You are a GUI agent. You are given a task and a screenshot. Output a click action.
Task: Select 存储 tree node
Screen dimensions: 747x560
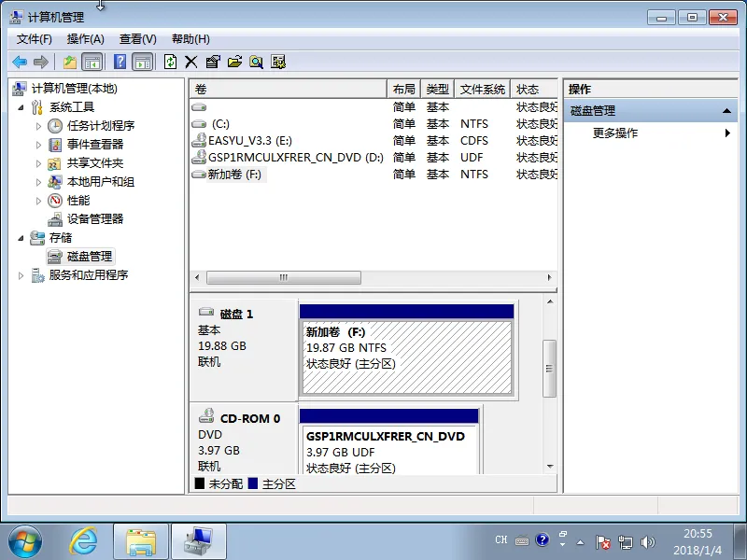[x=61, y=238]
